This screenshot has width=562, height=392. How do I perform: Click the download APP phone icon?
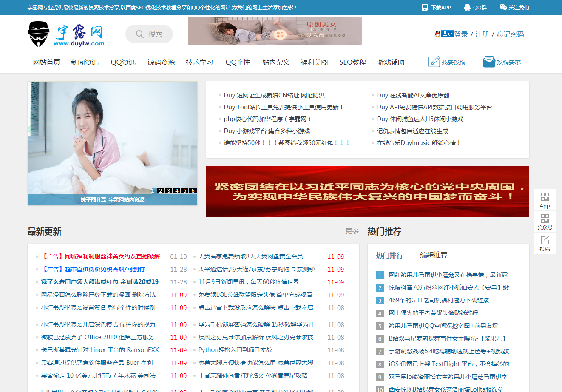coord(424,7)
